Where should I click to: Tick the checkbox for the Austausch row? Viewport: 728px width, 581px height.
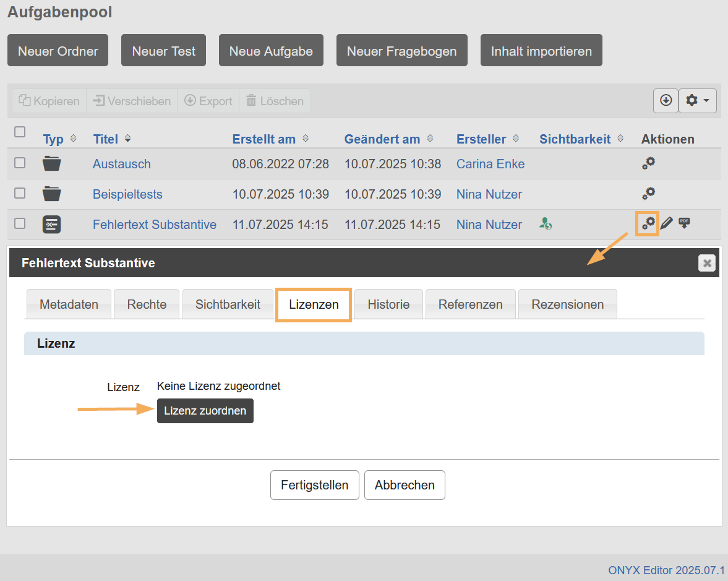coord(20,163)
